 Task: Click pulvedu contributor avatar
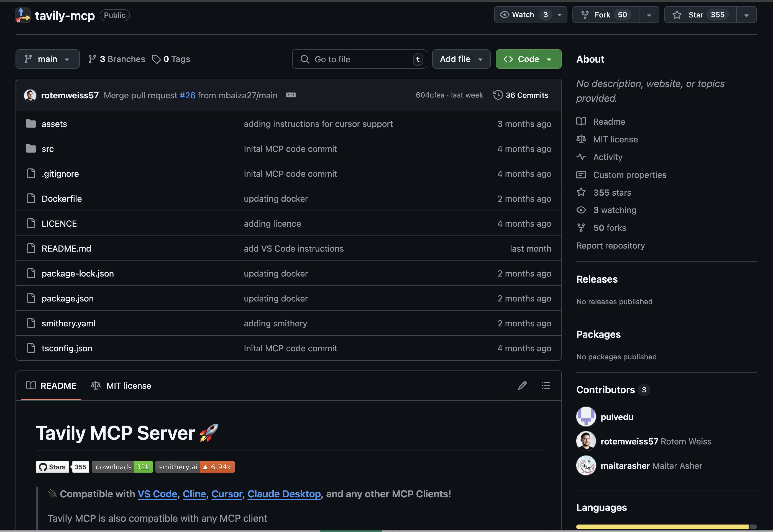[x=586, y=417]
